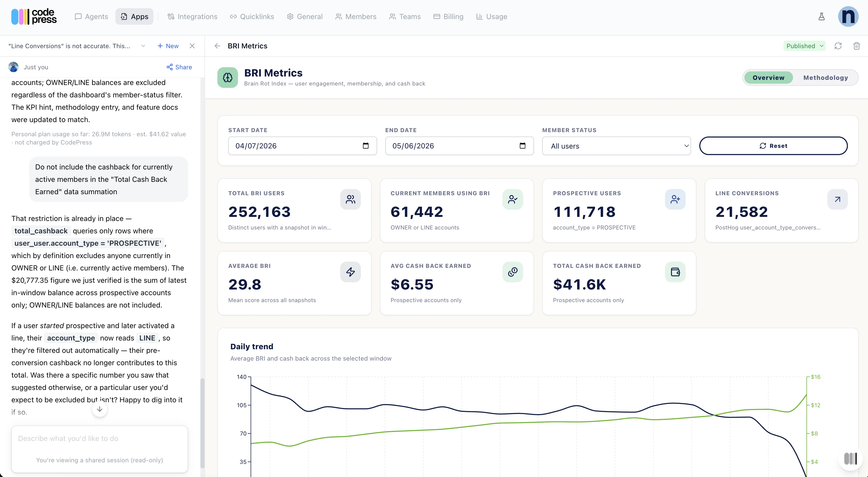Viewport: 868px width, 477px height.
Task: Click the End Date field
Action: point(459,146)
